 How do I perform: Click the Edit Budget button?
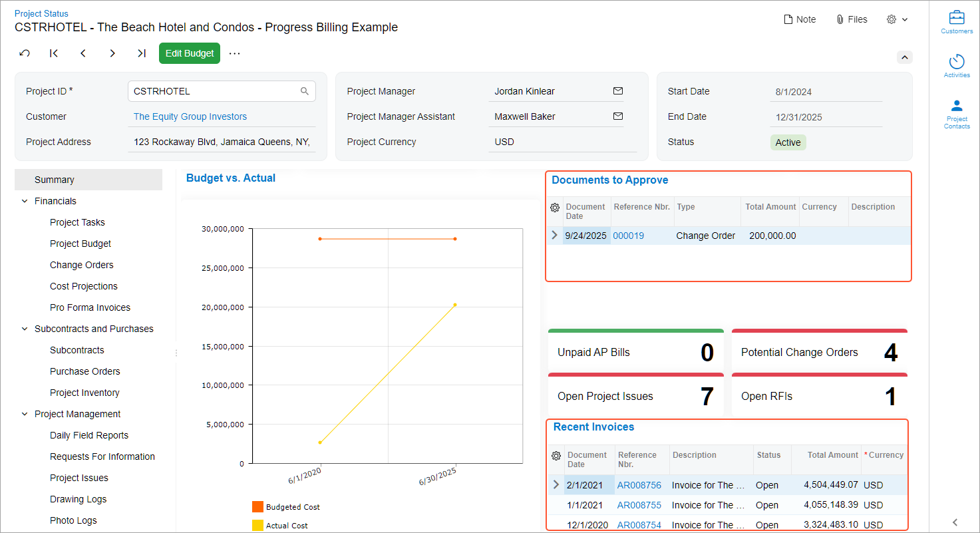click(190, 53)
